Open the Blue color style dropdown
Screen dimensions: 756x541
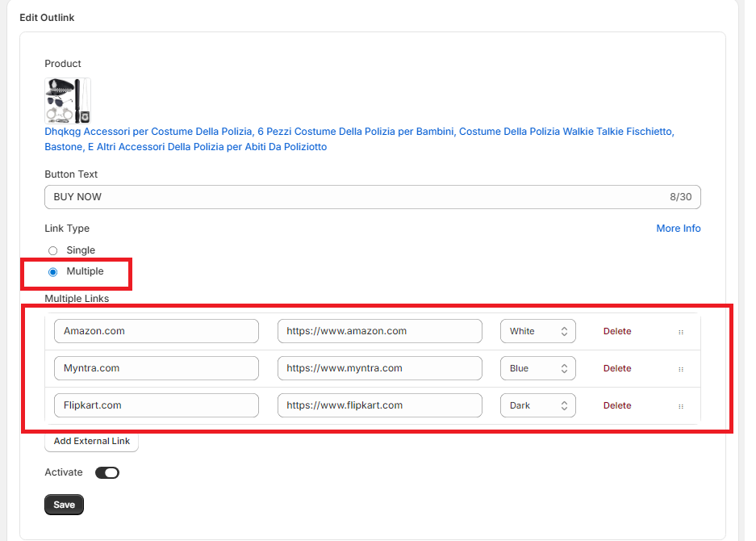point(538,368)
